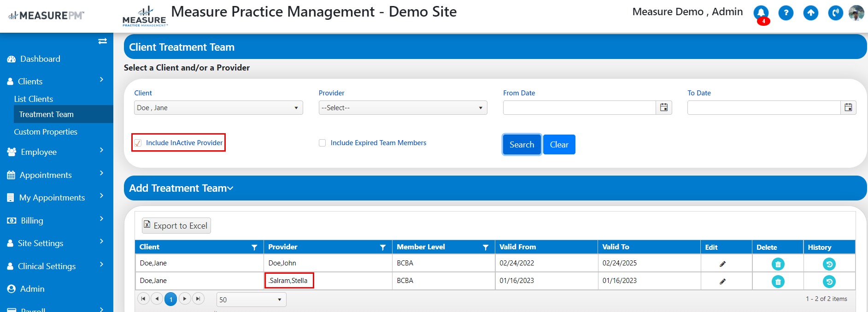View history for Salram,Stella row
The height and width of the screenshot is (312, 868).
tap(829, 282)
